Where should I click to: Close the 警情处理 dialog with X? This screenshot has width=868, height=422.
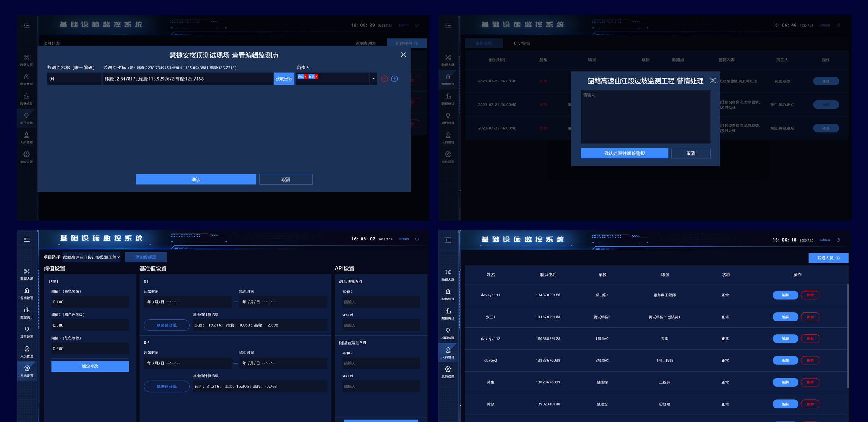(713, 81)
